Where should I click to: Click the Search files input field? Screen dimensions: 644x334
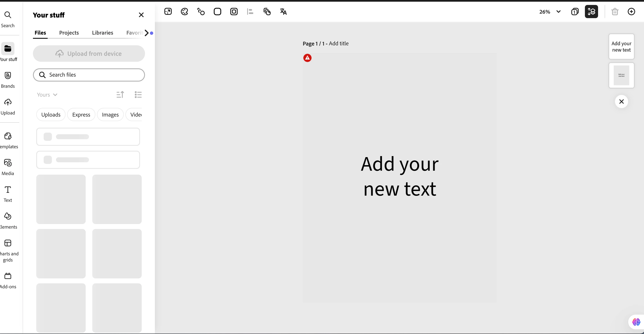pos(92,75)
